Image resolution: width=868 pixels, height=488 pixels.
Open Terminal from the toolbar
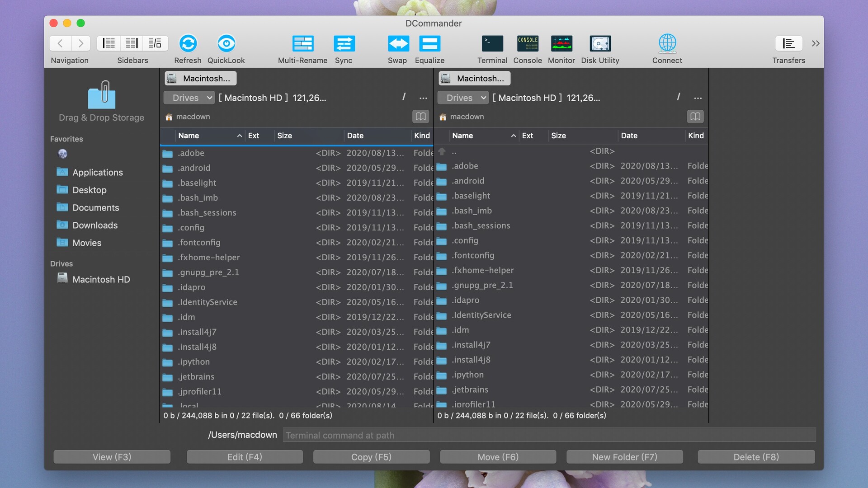492,43
